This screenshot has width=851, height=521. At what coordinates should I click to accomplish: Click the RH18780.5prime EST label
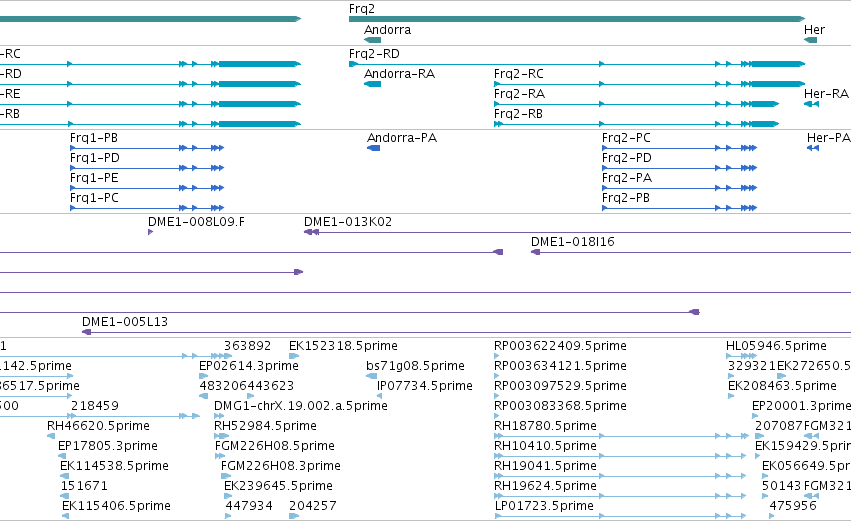[x=545, y=426]
